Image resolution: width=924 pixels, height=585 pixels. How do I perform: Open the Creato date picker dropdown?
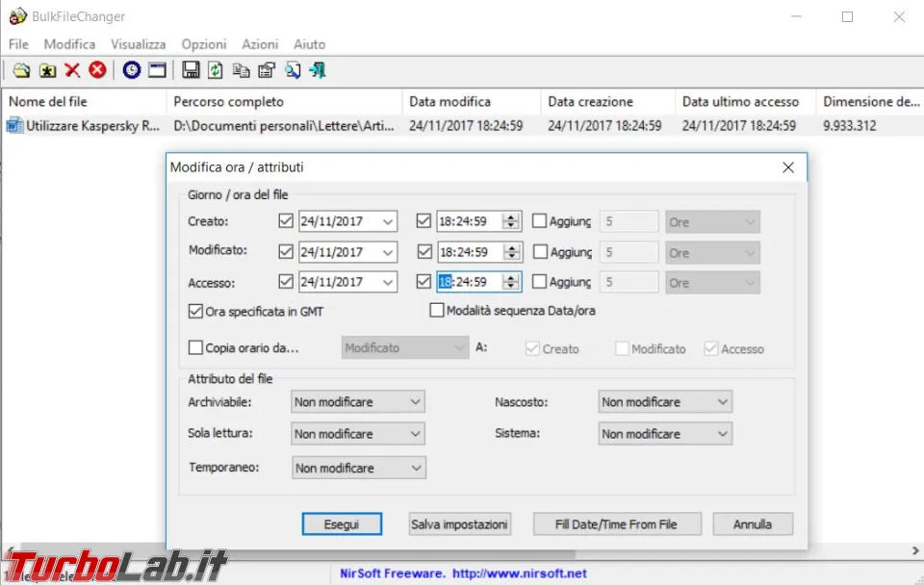pyautogui.click(x=387, y=221)
